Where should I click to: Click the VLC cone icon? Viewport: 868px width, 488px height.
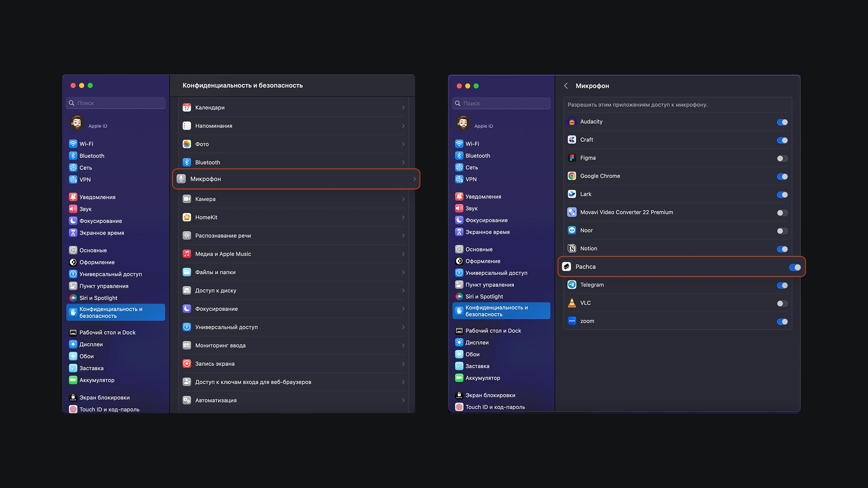click(x=572, y=303)
